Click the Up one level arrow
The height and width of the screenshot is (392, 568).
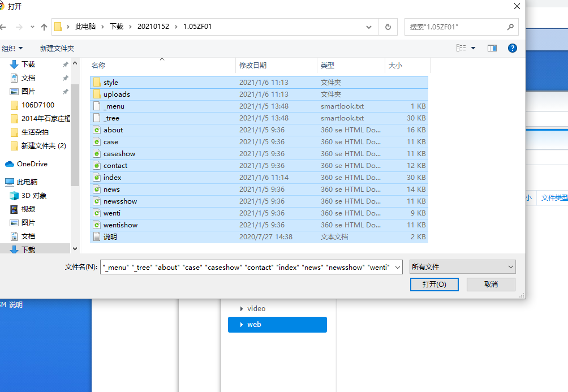click(x=44, y=27)
